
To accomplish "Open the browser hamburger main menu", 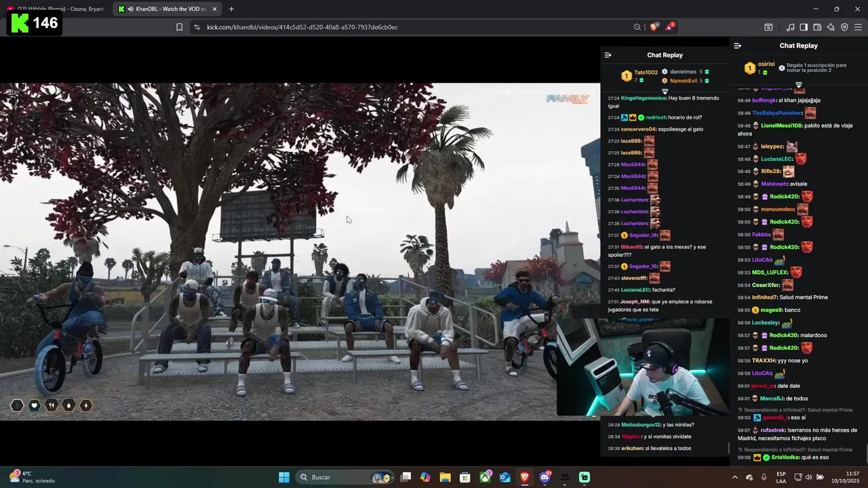I will pyautogui.click(x=858, y=27).
